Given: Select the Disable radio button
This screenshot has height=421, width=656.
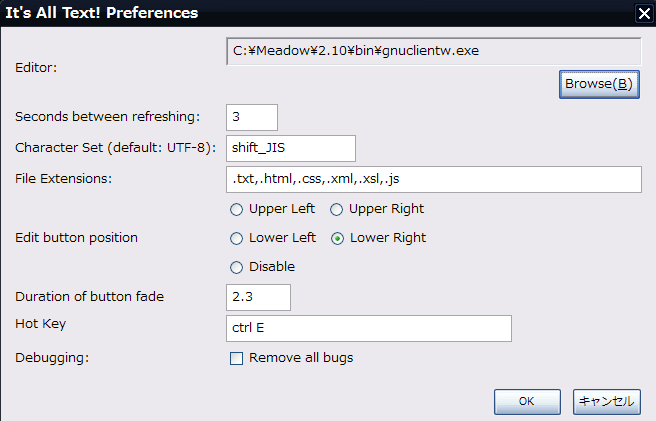Looking at the screenshot, I should tap(237, 267).
